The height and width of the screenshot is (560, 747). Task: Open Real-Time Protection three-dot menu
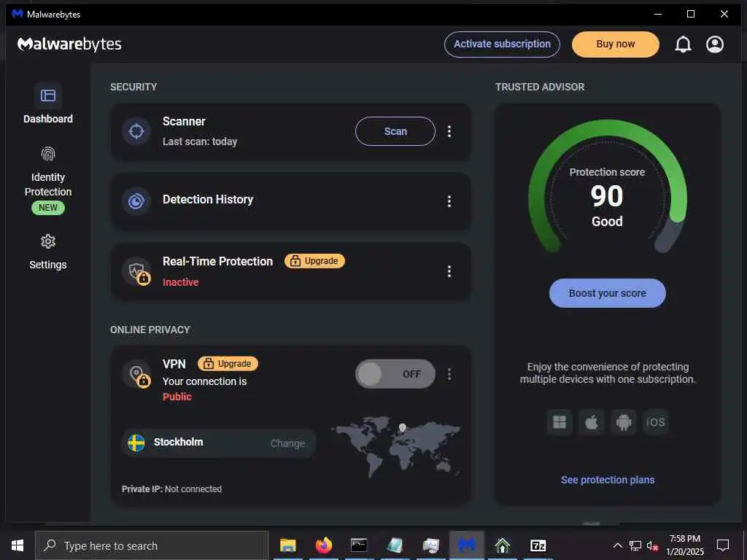[449, 271]
